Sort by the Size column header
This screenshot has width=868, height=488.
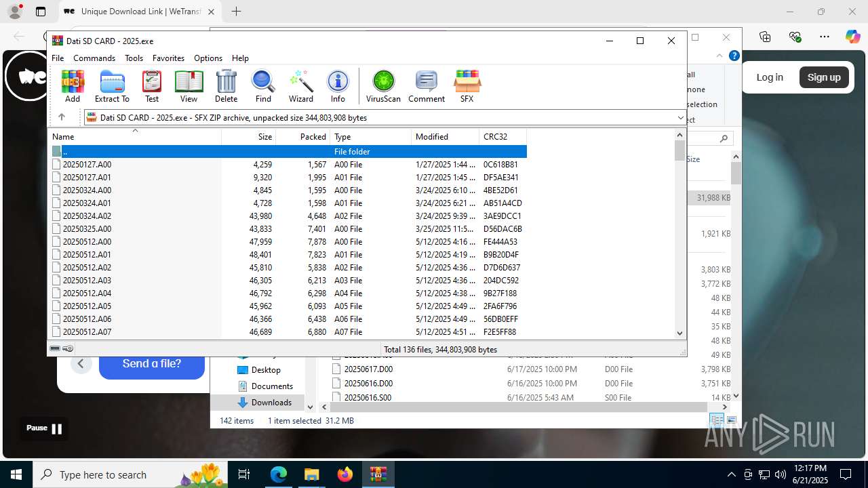(249, 136)
